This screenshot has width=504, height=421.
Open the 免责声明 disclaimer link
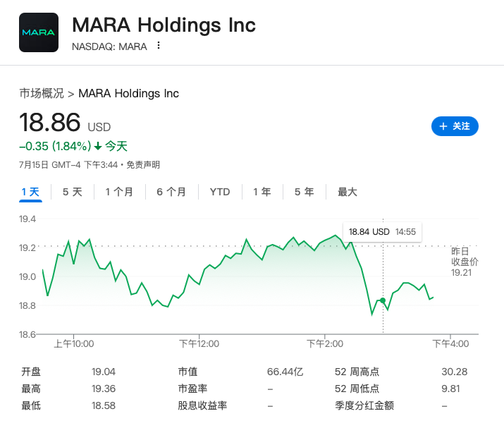(143, 165)
